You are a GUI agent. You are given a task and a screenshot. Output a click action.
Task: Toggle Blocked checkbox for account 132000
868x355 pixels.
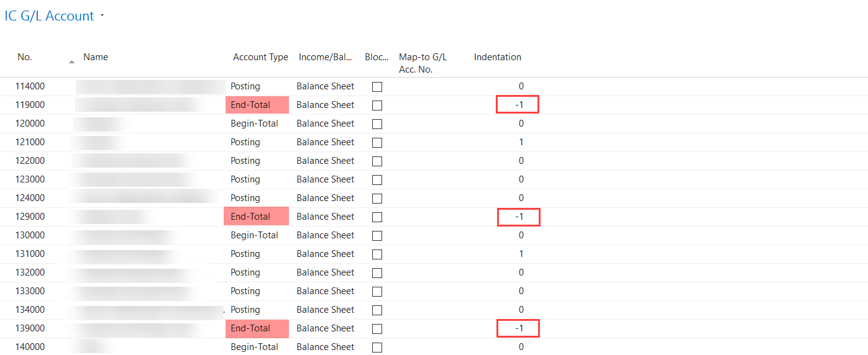pyautogui.click(x=377, y=273)
